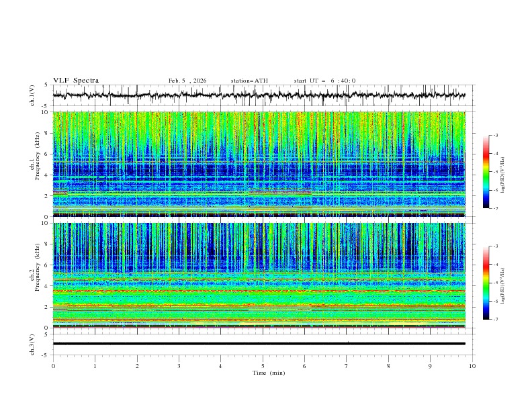
Task: Click the "-3" tick on upper colorbar
Action: point(496,135)
